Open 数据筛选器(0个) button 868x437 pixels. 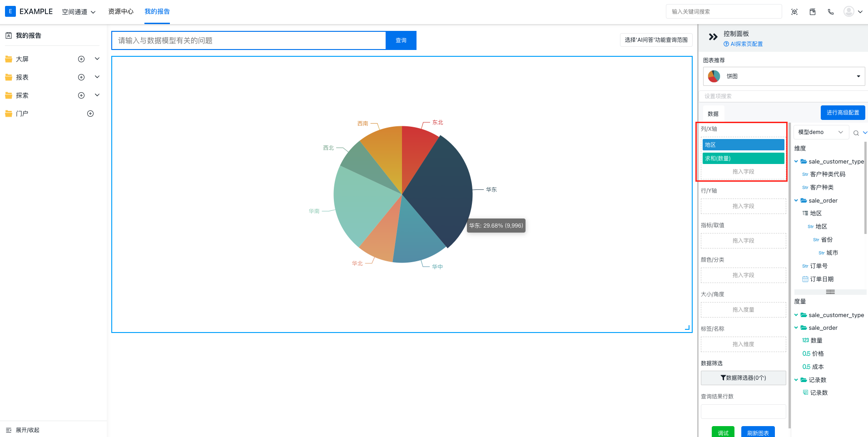[743, 378]
